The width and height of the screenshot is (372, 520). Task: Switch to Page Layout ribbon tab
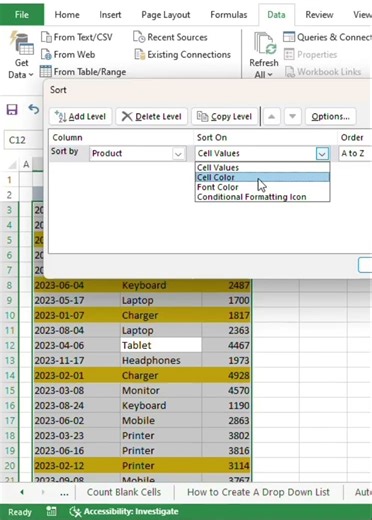pyautogui.click(x=166, y=15)
